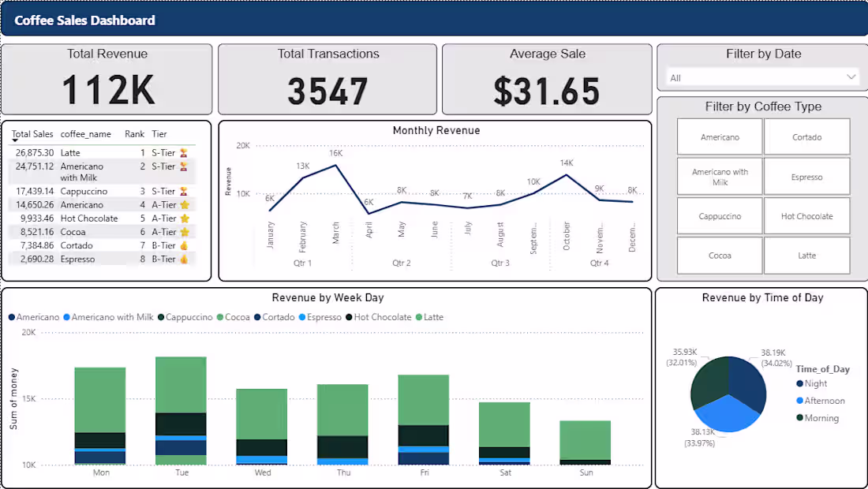
Task: Select the Cocoa name cell in table
Action: pyautogui.click(x=73, y=232)
